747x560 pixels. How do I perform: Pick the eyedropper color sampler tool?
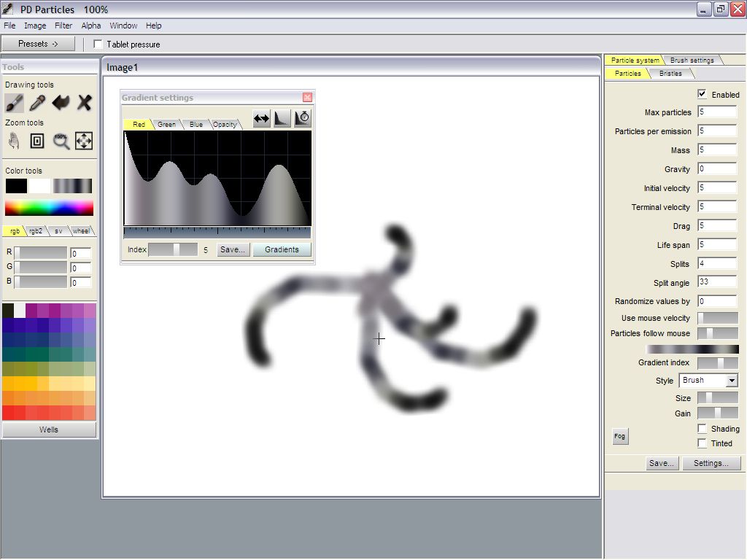coord(37,102)
